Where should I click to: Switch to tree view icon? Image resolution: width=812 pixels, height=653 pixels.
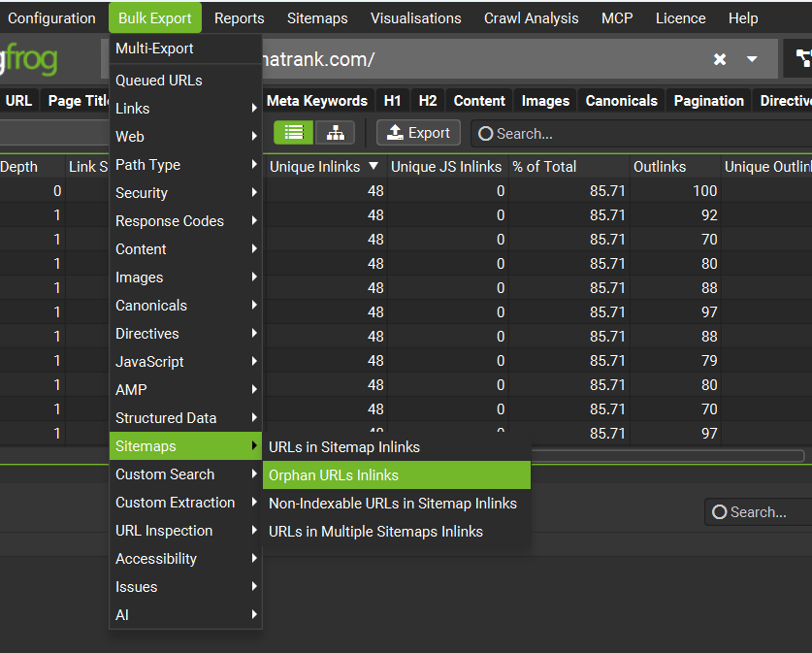(335, 133)
